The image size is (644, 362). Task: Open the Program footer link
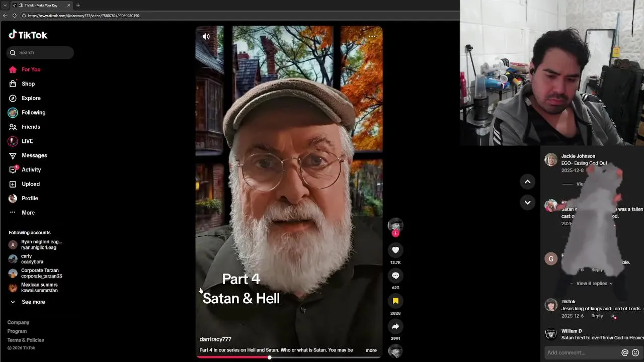tap(17, 331)
